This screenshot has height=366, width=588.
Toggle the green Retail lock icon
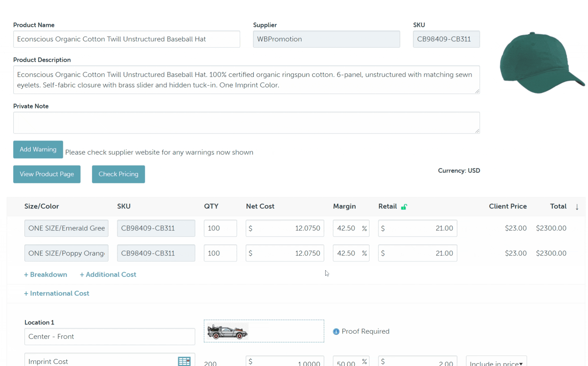404,207
